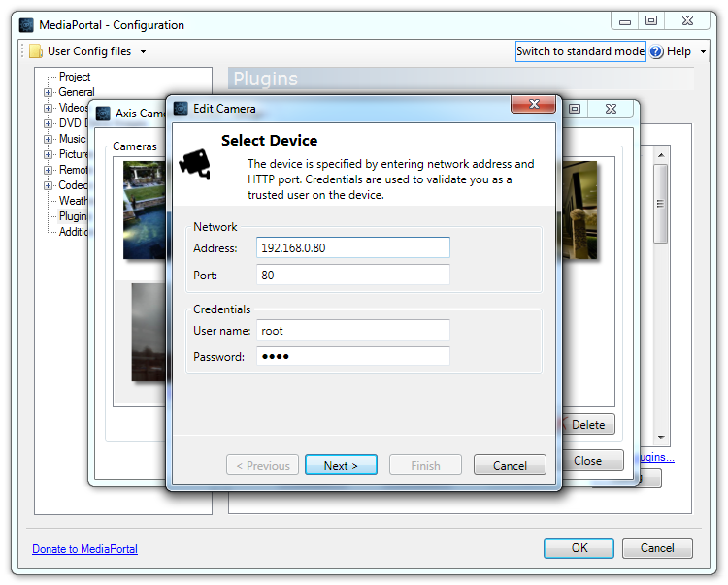Expand the Music tree node
This screenshot has height=585, width=728.
(x=48, y=139)
